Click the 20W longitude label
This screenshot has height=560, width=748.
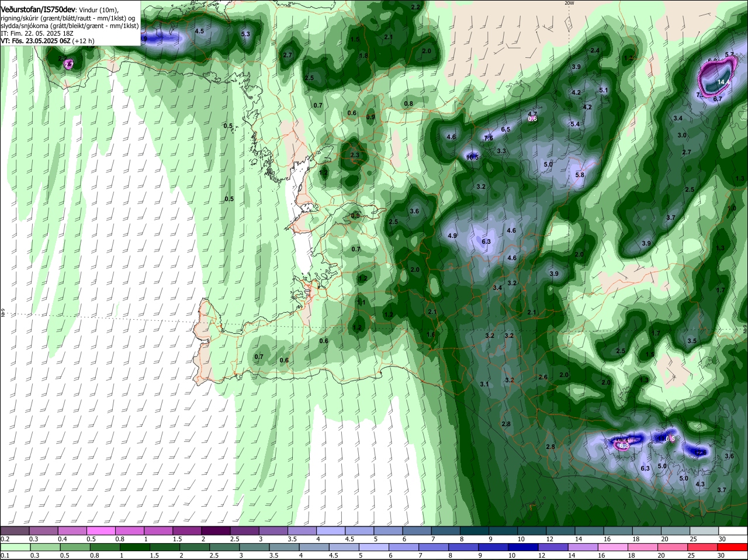pyautogui.click(x=569, y=3)
